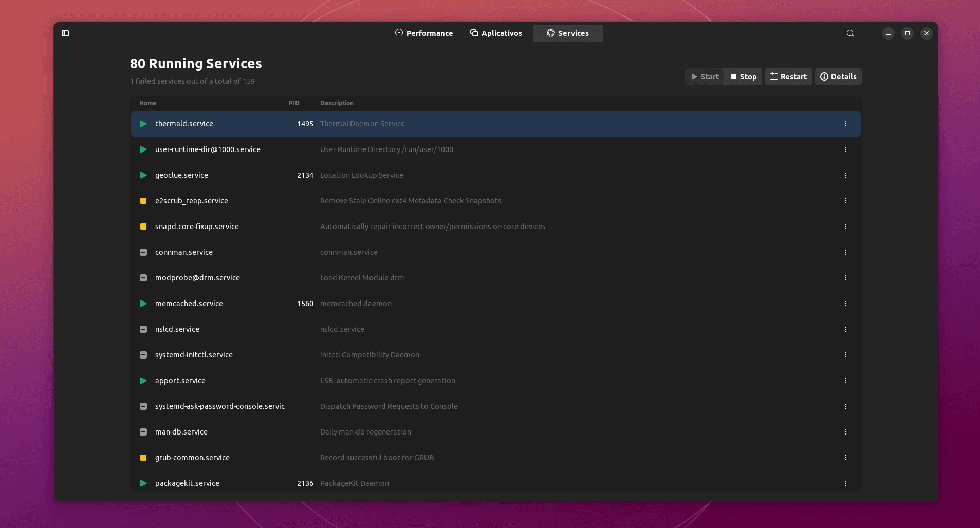Click green running icon for memcached.service
This screenshot has height=528, width=980.
(x=143, y=304)
